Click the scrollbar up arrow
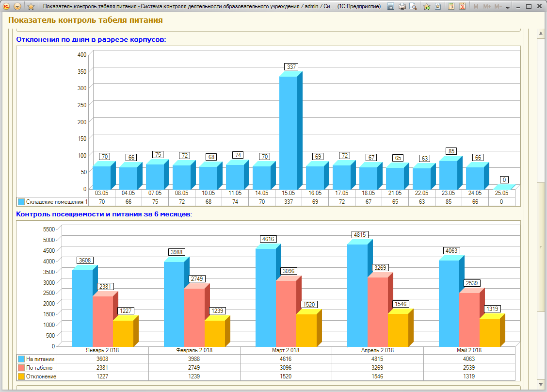547x392 pixels. pos(541,33)
